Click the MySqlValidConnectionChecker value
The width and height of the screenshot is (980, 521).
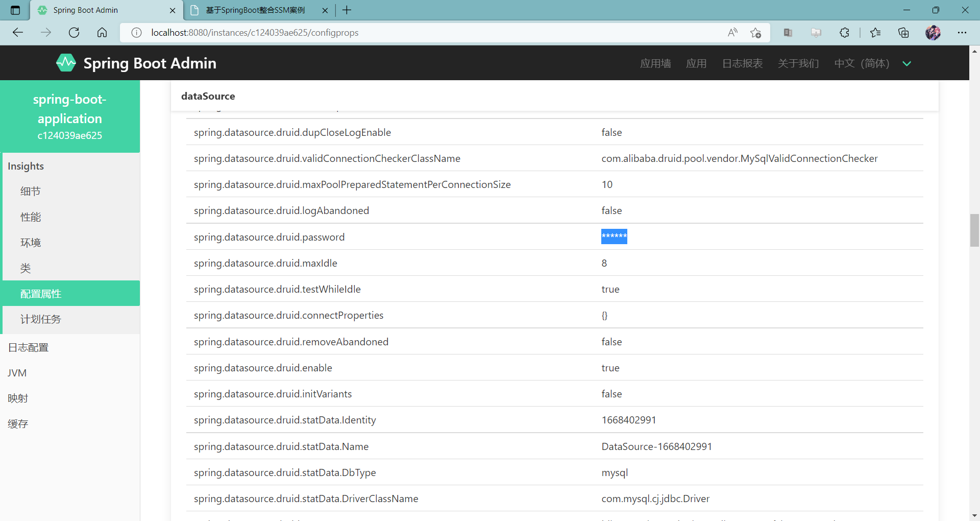(740, 158)
